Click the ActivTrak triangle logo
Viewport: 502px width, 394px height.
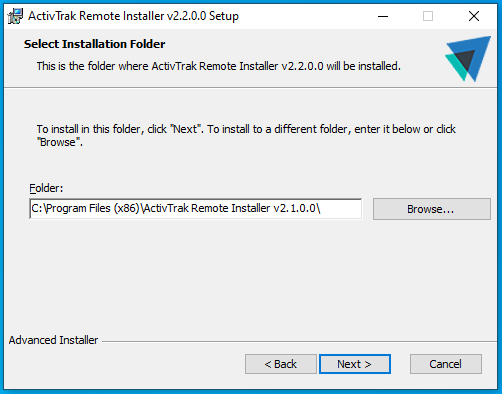click(468, 59)
